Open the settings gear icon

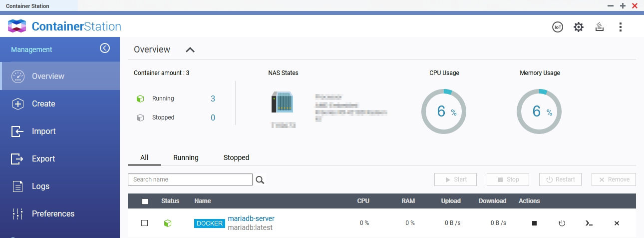(578, 27)
